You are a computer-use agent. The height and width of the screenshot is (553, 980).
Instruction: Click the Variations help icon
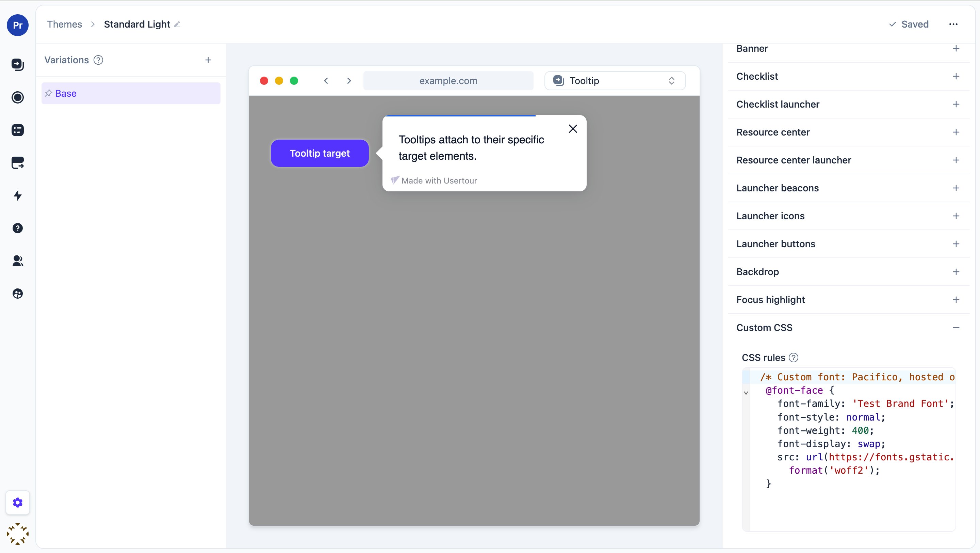coord(98,60)
